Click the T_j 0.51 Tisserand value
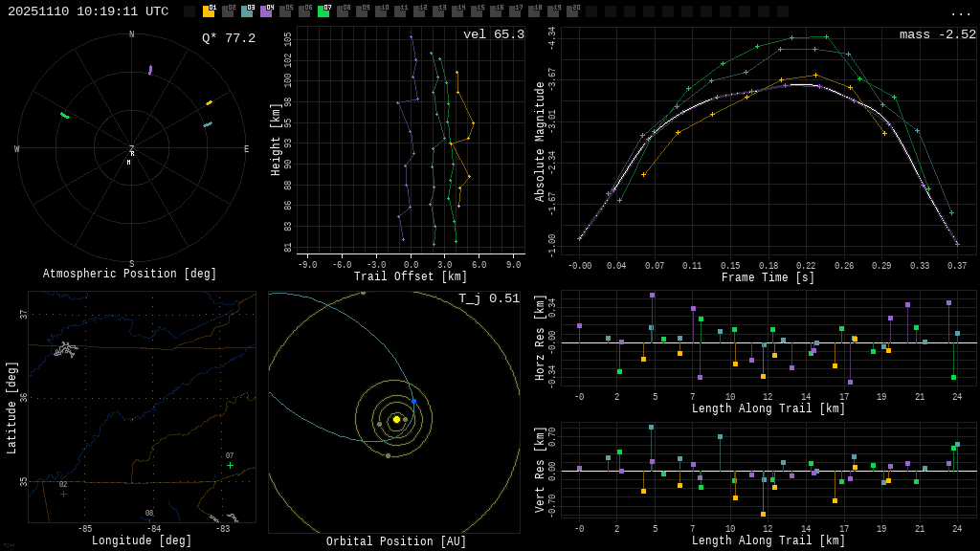 488,298
